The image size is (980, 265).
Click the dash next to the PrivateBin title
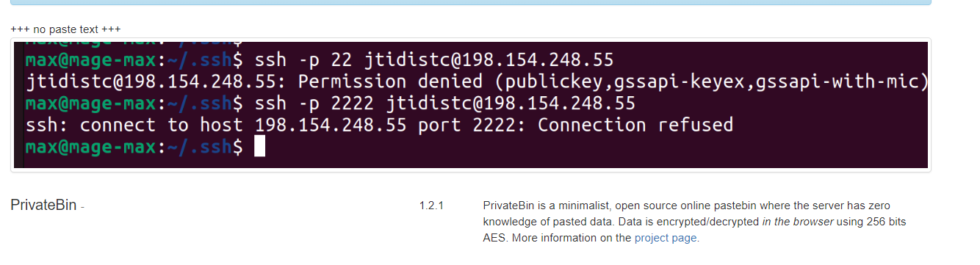tap(83, 208)
